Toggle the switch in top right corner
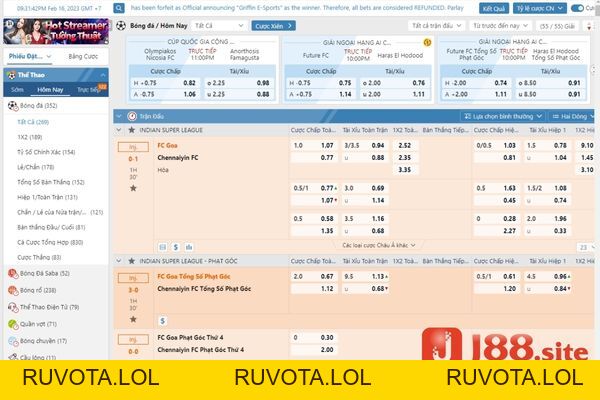 (x=577, y=8)
